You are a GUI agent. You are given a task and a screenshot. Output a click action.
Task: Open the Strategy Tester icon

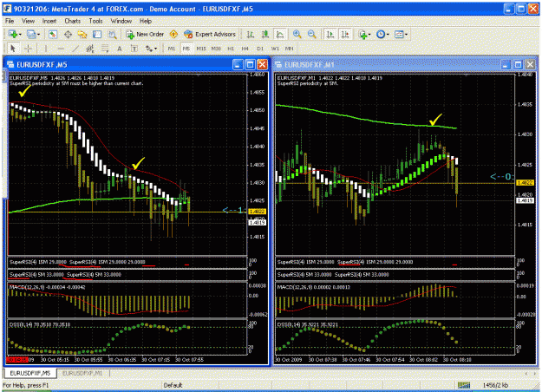[x=112, y=34]
